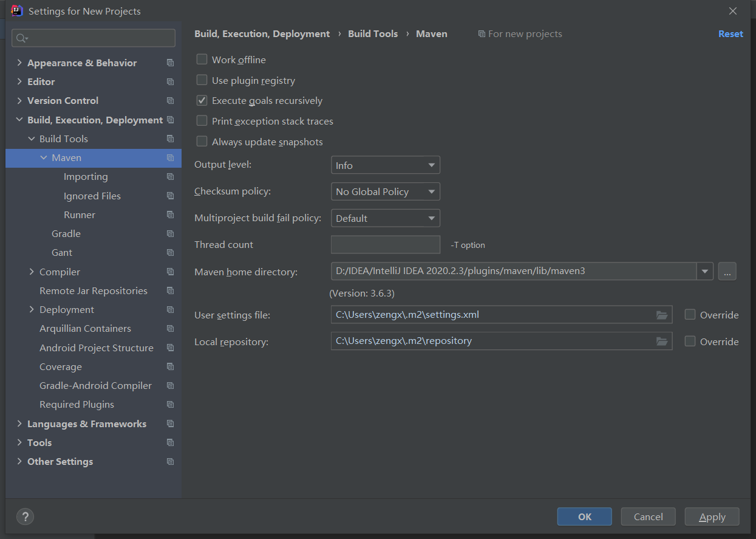Image resolution: width=756 pixels, height=539 pixels.
Task: Click the project-level icon beside Gant
Action: (170, 253)
